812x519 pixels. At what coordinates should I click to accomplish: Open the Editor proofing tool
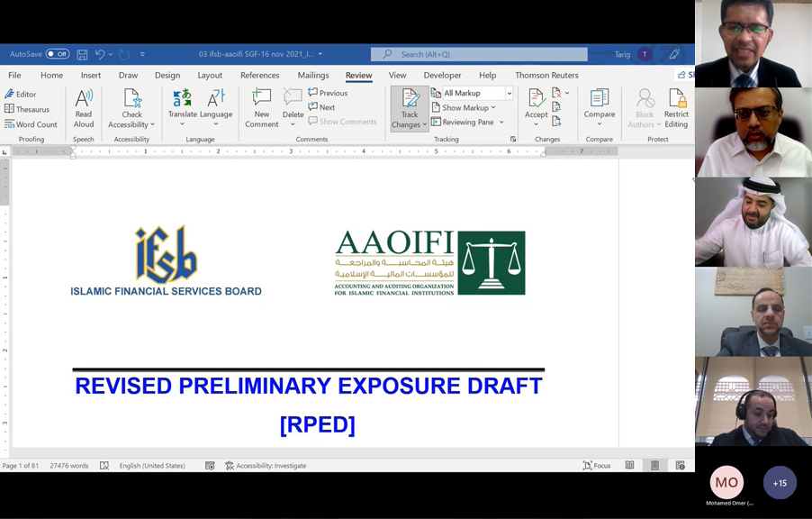21,94
